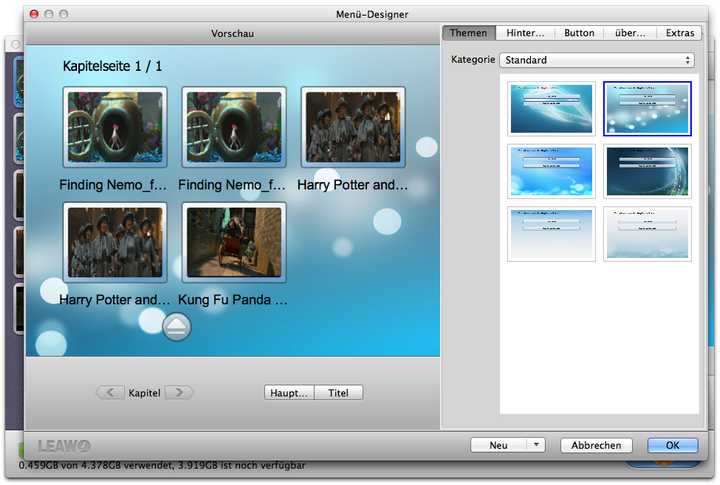Screen dimensions: 720x485
Task: Click first Finding Nemo chapter thumbnail
Action: 115,127
